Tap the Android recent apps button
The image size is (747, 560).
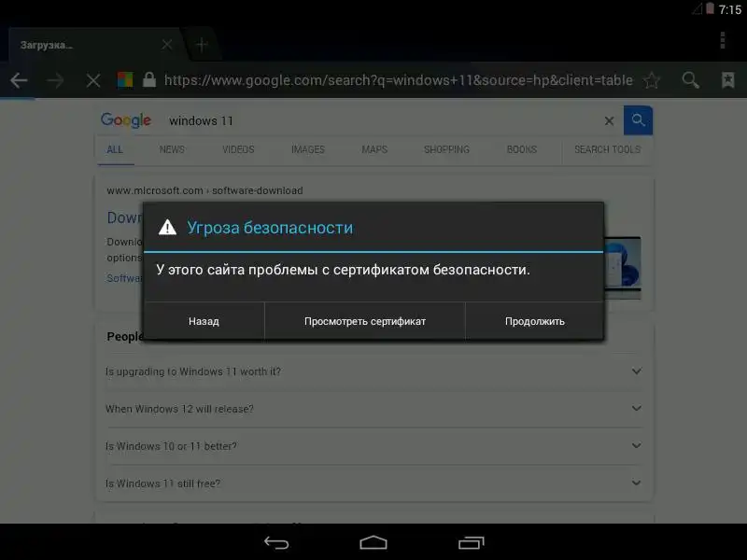pos(472,543)
